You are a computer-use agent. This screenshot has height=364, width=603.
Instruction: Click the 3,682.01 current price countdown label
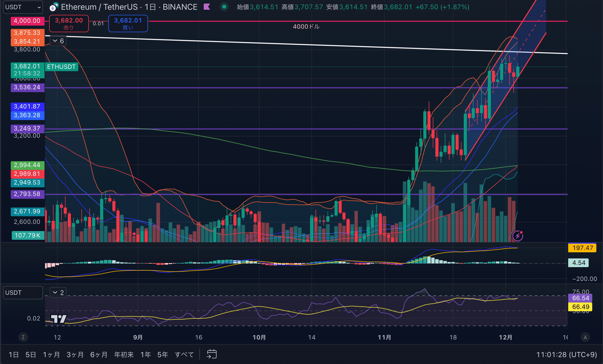[27, 70]
